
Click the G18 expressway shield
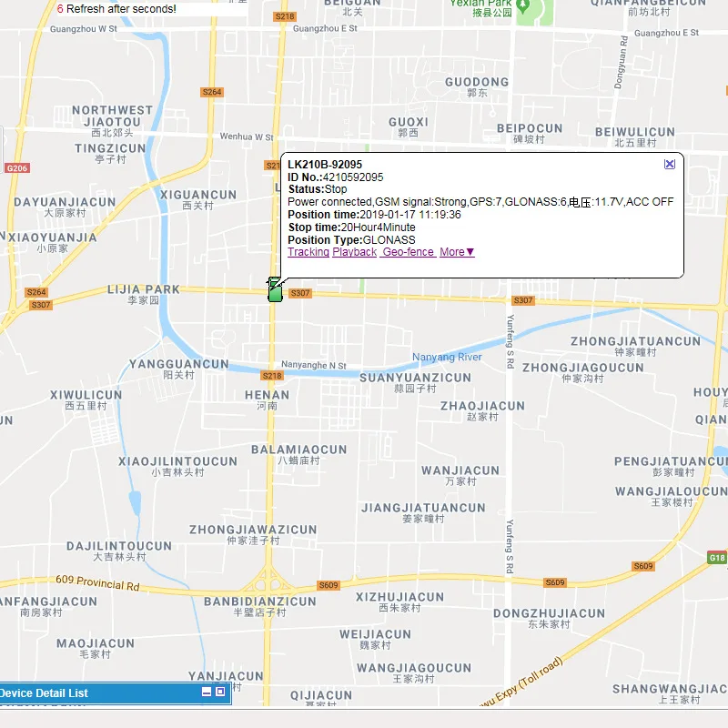point(717,558)
